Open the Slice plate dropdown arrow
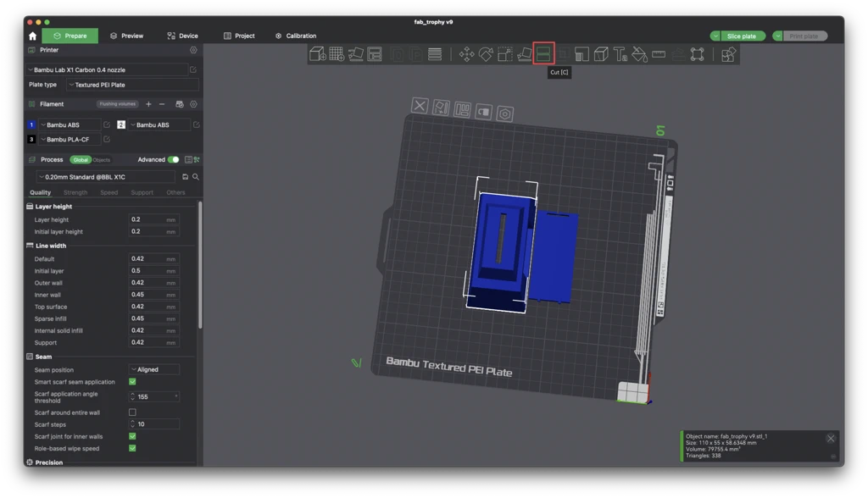The width and height of the screenshot is (868, 498). [x=715, y=36]
